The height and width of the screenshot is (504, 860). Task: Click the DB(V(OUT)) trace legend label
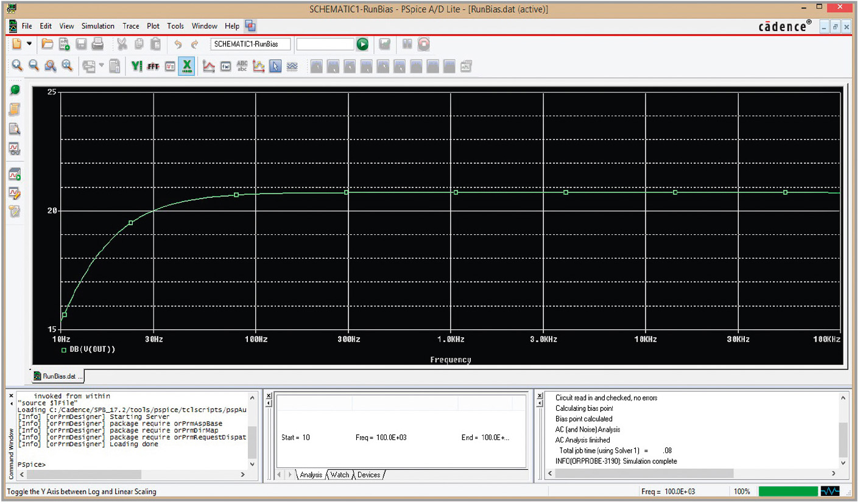tap(92, 349)
